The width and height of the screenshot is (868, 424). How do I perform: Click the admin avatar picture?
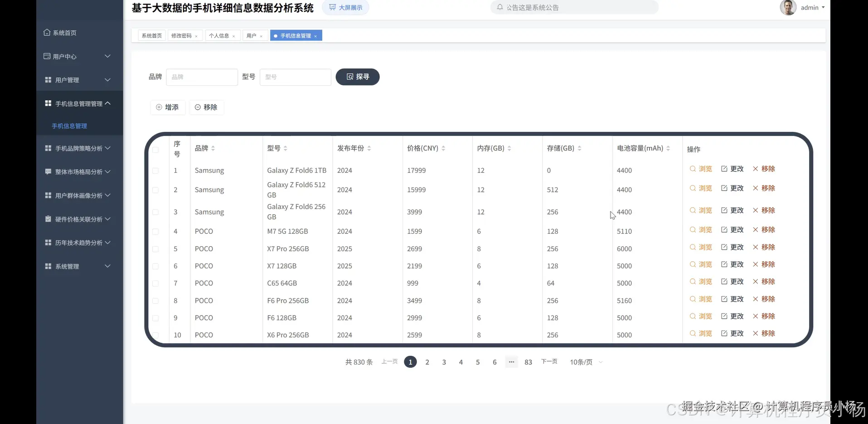pos(788,7)
